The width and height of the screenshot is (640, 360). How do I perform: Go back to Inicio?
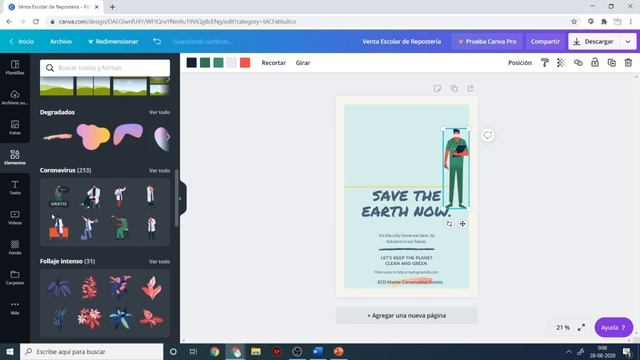21,41
